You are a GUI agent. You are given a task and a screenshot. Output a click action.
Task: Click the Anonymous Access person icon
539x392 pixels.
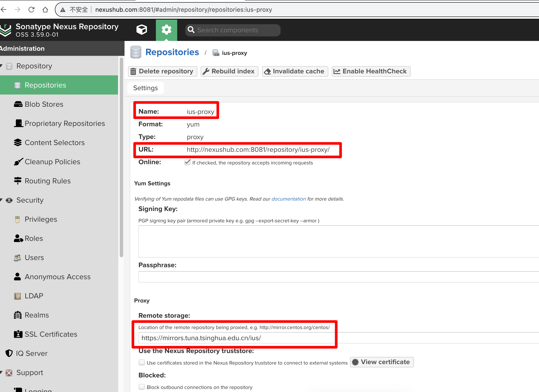click(17, 276)
